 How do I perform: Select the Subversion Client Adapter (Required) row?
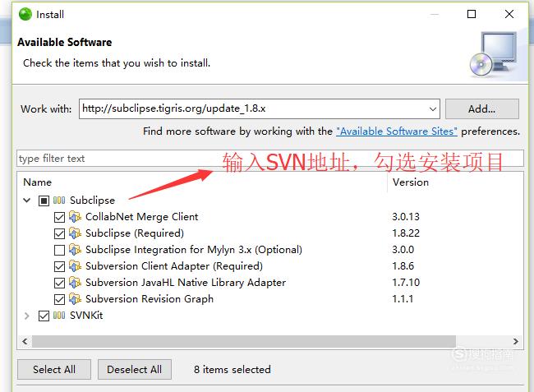click(174, 266)
